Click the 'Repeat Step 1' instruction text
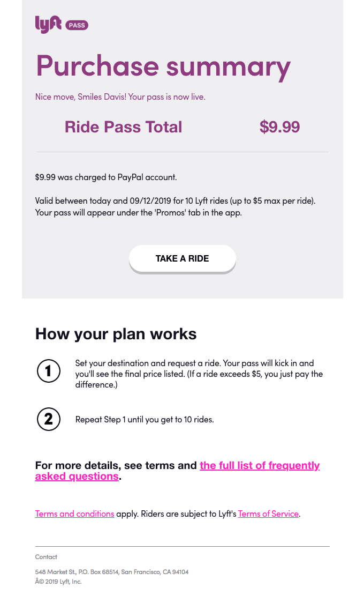 pyautogui.click(x=144, y=420)
